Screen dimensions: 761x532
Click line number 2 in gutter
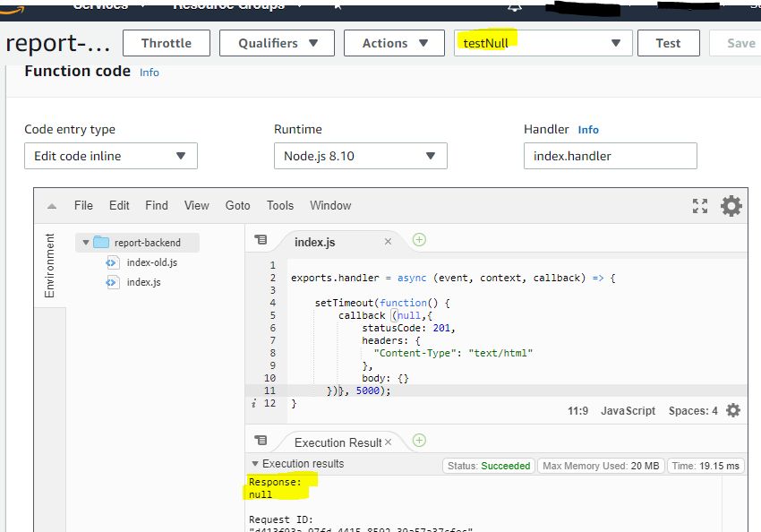coord(273,278)
